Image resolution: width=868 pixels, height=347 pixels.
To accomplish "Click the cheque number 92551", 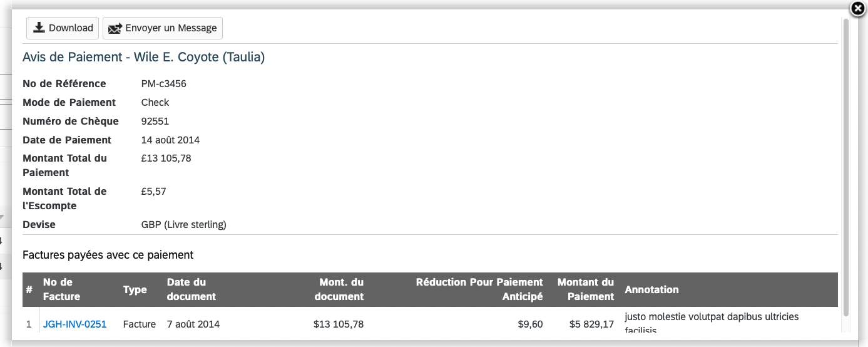I will click(x=155, y=122).
